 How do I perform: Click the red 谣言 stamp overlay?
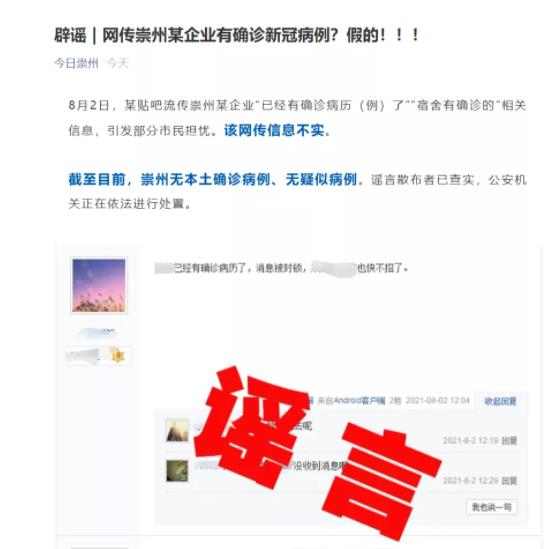pyautogui.click(x=317, y=451)
